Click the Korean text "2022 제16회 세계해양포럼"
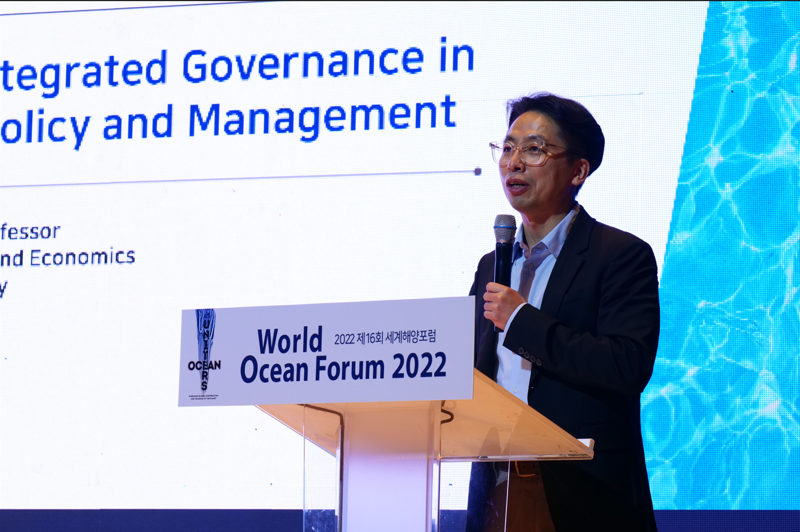The width and height of the screenshot is (800, 532). pos(385,338)
